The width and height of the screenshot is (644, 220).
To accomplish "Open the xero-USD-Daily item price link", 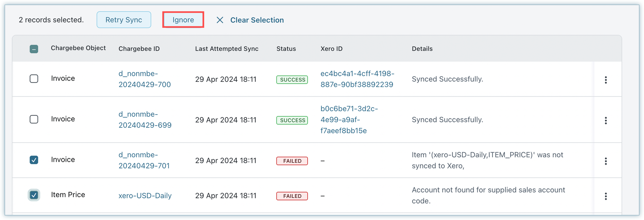I will (145, 195).
